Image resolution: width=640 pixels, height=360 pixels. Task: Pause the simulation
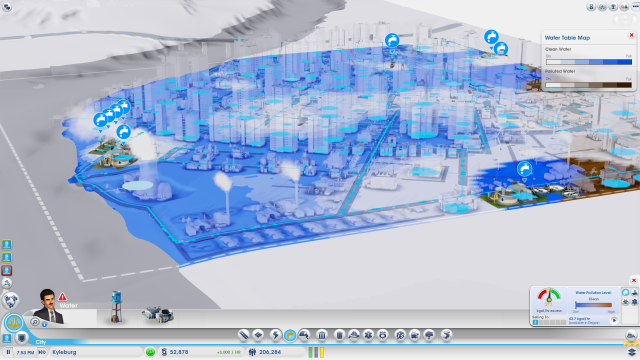click(8, 352)
